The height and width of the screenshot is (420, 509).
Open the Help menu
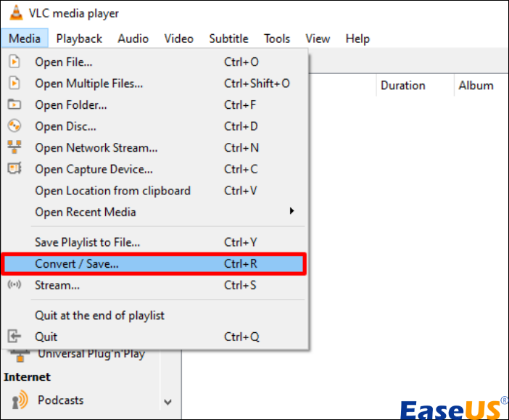click(x=357, y=38)
